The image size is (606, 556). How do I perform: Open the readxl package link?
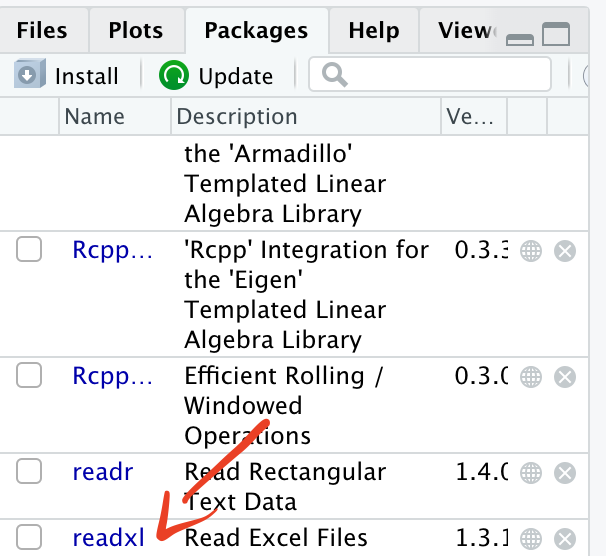(108, 537)
